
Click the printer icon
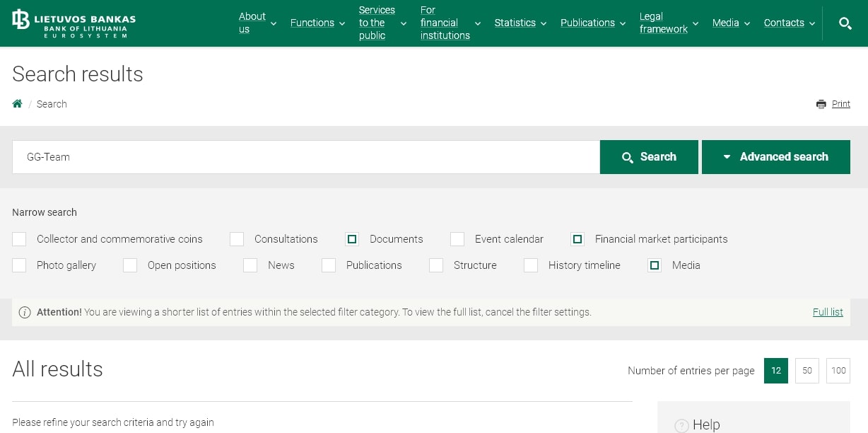tap(821, 104)
